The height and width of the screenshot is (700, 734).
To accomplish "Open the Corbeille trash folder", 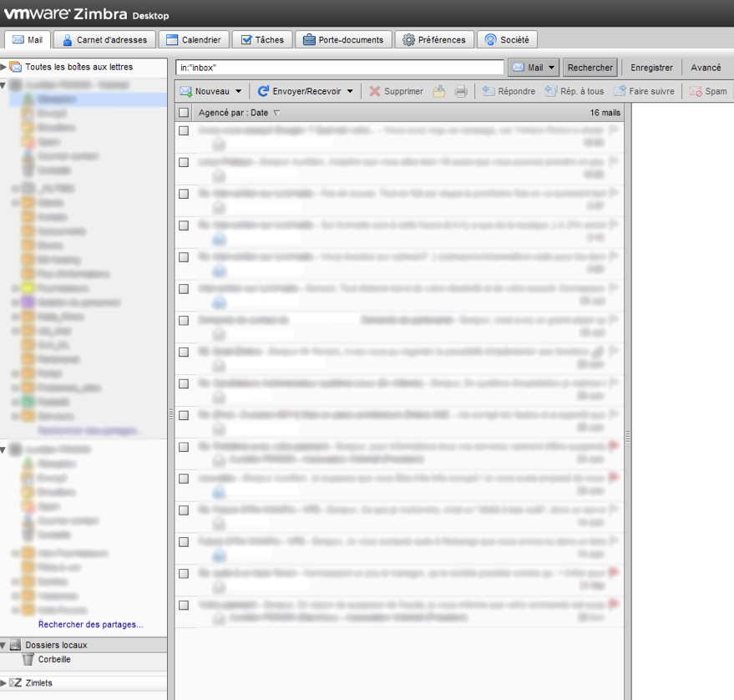I will (x=54, y=659).
